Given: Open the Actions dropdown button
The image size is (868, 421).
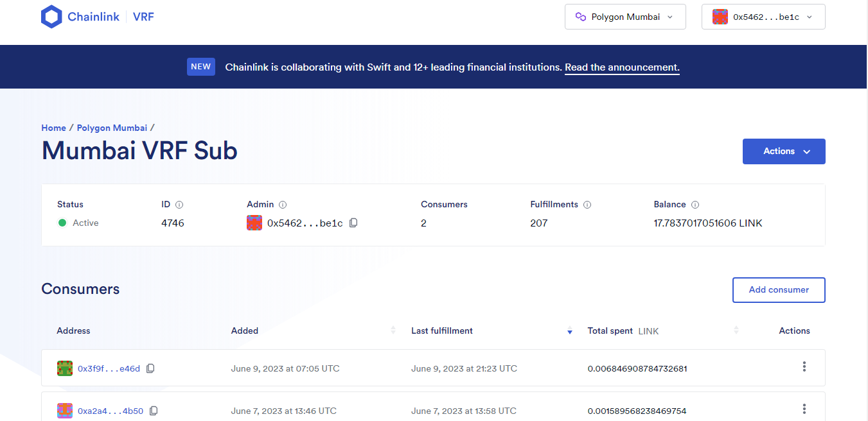Looking at the screenshot, I should pos(784,151).
